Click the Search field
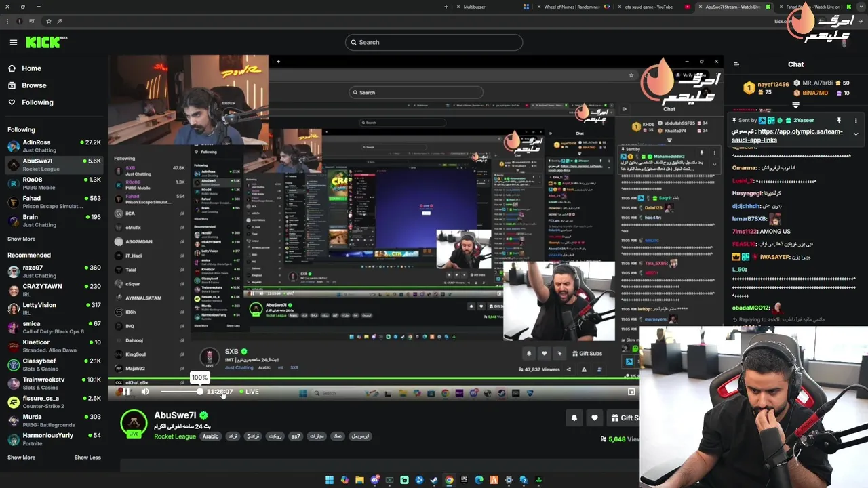Screen dimensions: 868x488 434,42
